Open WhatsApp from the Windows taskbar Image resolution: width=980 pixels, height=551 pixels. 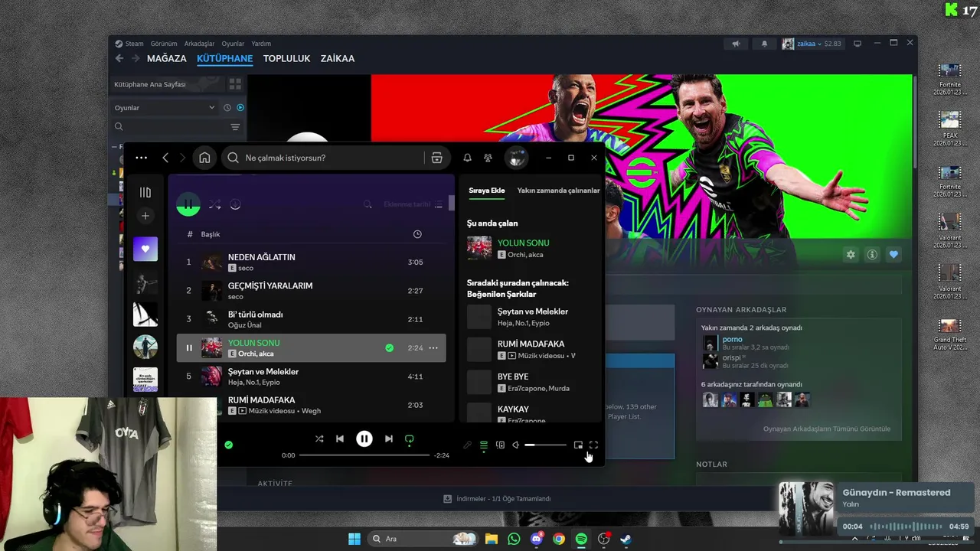click(x=514, y=539)
